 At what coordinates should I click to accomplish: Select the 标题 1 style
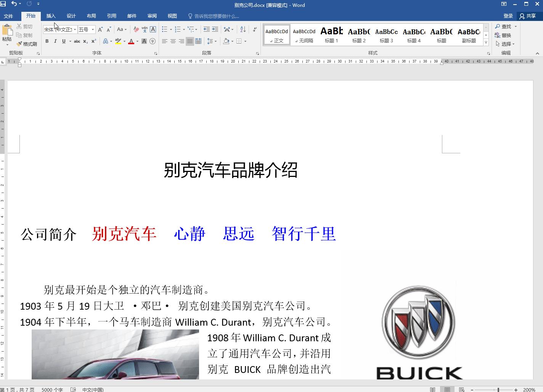[331, 34]
